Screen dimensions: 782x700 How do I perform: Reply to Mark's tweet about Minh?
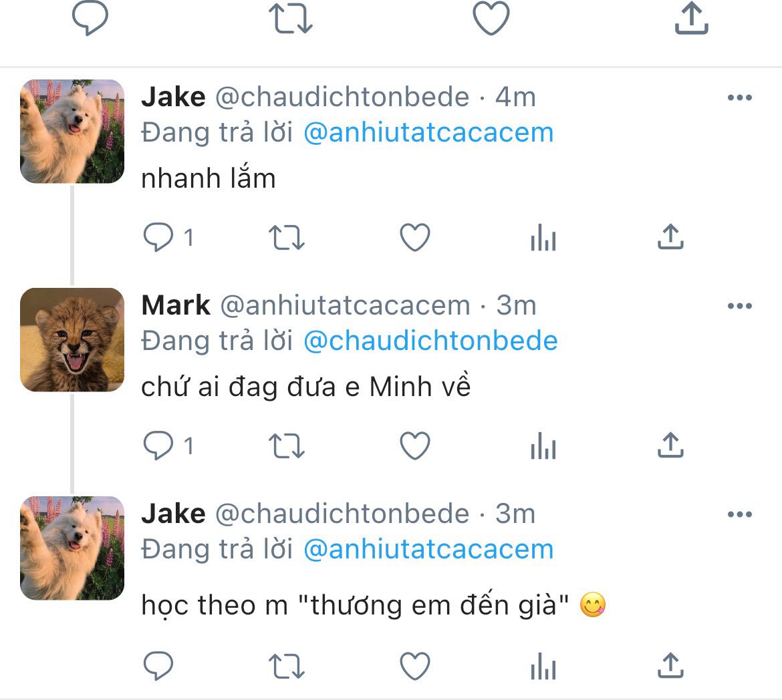click(x=158, y=446)
